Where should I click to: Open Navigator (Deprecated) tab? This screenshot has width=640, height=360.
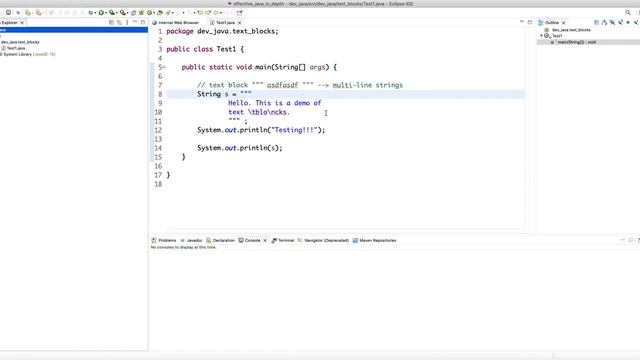point(323,240)
